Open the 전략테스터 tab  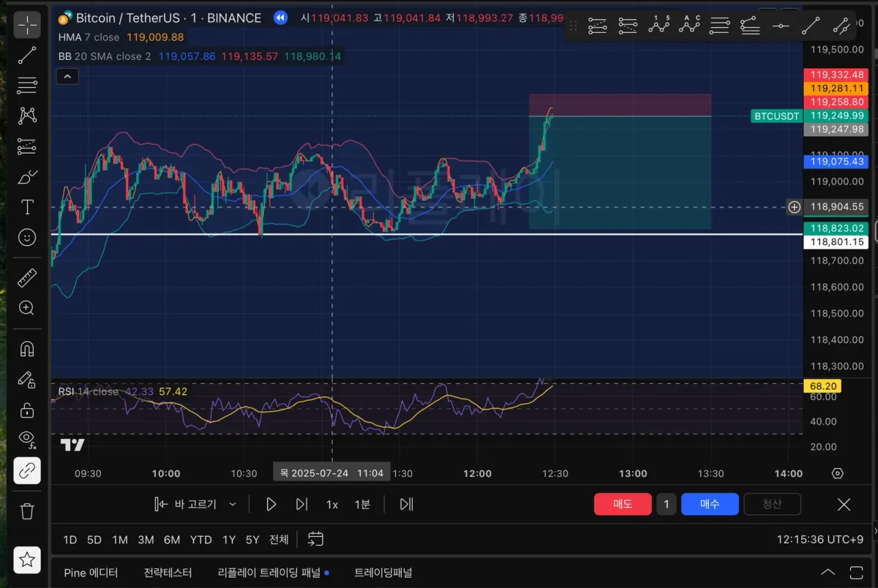coord(168,573)
